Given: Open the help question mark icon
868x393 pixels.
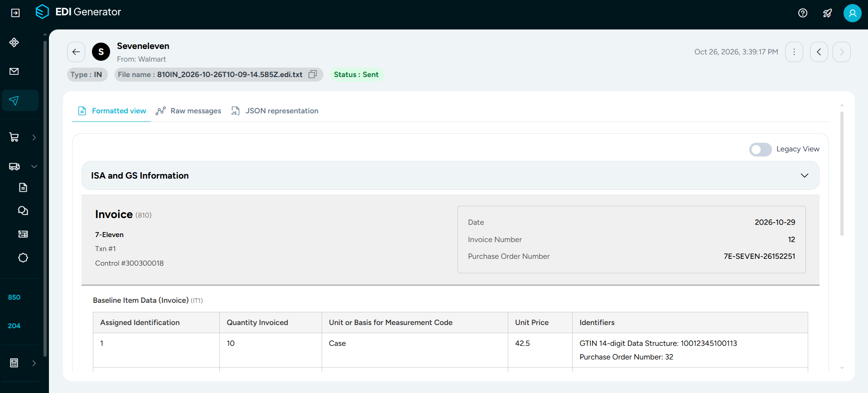Looking at the screenshot, I should (x=803, y=13).
